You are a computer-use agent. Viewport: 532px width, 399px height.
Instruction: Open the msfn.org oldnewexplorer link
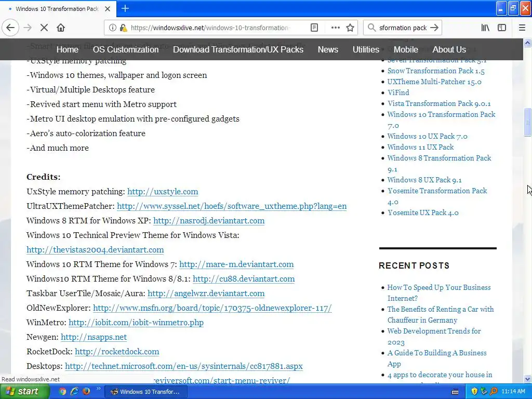(212, 308)
